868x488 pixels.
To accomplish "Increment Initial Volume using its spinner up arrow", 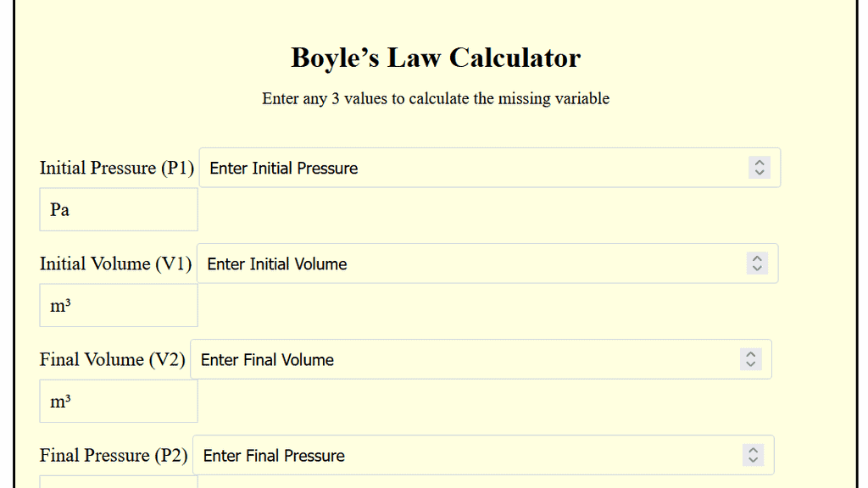I will coord(756,258).
